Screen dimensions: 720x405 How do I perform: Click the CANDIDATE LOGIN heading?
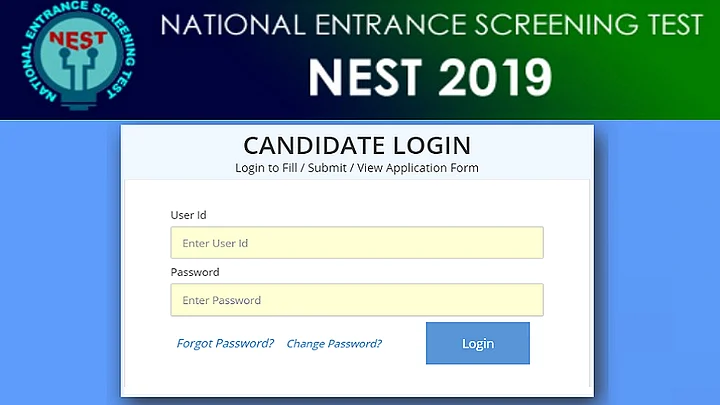(x=357, y=145)
